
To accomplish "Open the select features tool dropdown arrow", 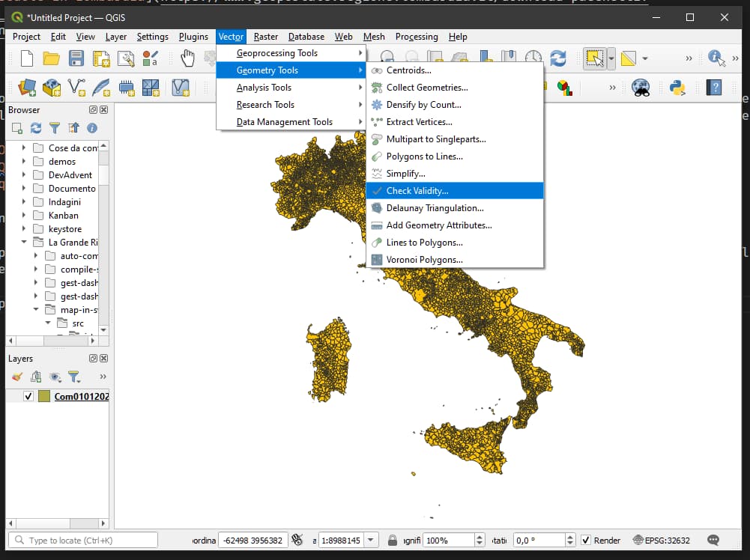I will click(x=611, y=58).
